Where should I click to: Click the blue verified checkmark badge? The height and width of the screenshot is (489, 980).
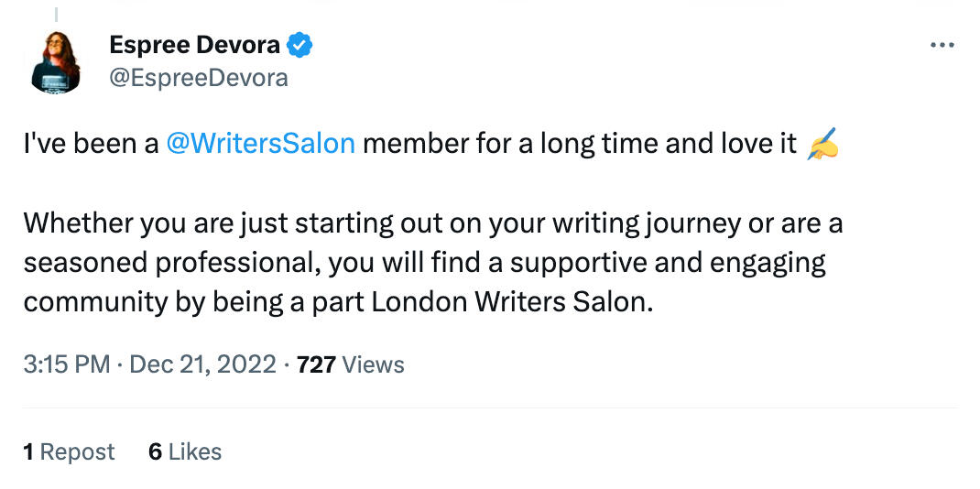click(300, 44)
